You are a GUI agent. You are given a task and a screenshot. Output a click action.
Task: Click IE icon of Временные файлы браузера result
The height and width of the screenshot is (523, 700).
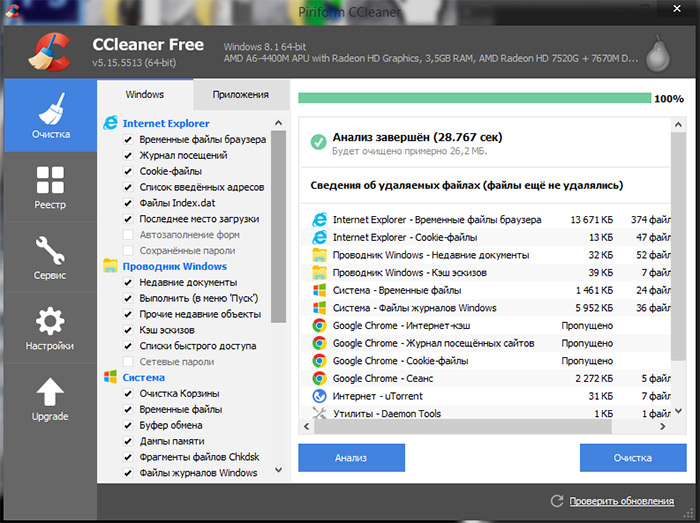click(x=319, y=219)
